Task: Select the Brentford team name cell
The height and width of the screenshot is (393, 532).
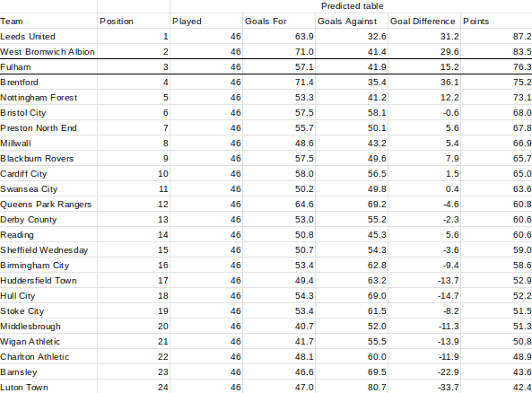Action: click(x=48, y=83)
